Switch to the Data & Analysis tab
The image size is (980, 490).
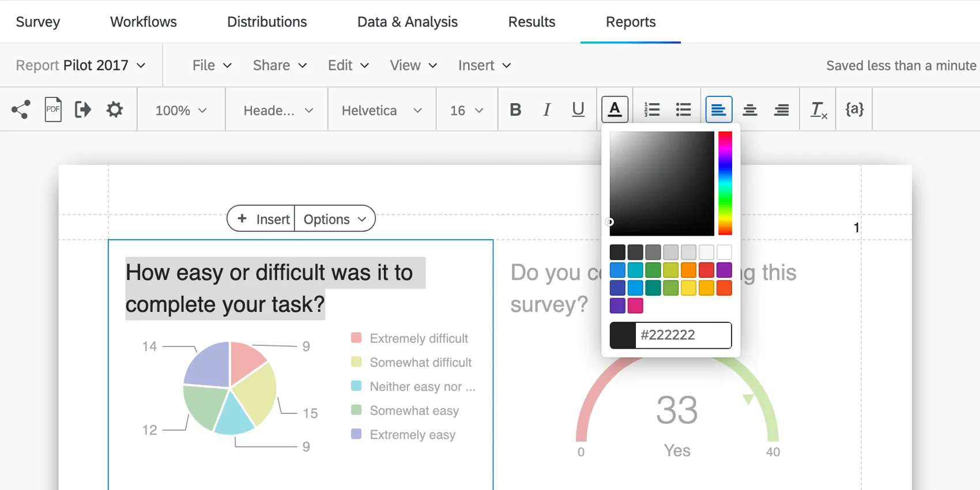pyautogui.click(x=408, y=22)
